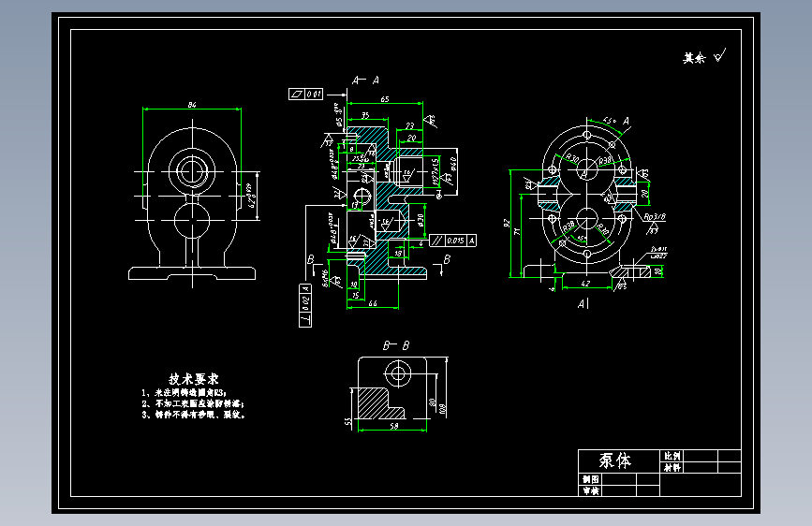
Task: Select the '66' dimension below section A-A
Action: [373, 303]
